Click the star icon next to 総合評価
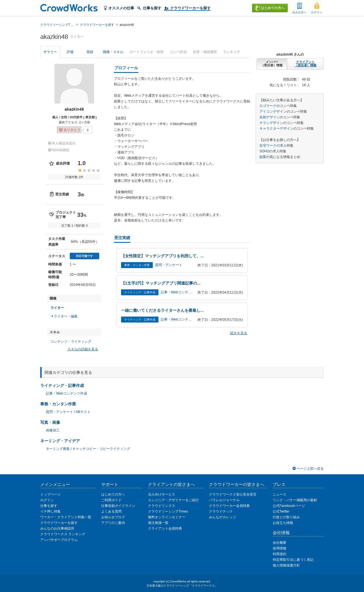Image resolution: width=364 pixels, height=592 pixels. click(x=52, y=163)
